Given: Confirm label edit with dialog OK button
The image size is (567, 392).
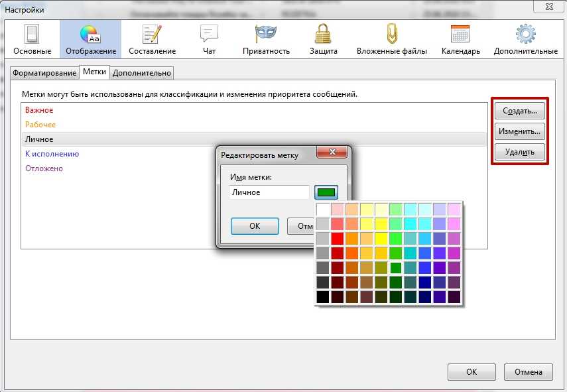Looking at the screenshot, I should point(255,226).
